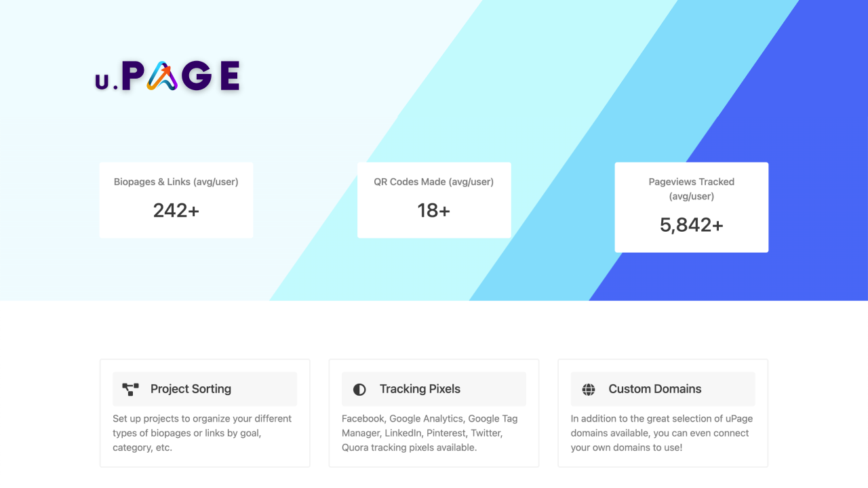Select the Project Sorting card
Viewport: 868px width, 488px height.
point(204,413)
